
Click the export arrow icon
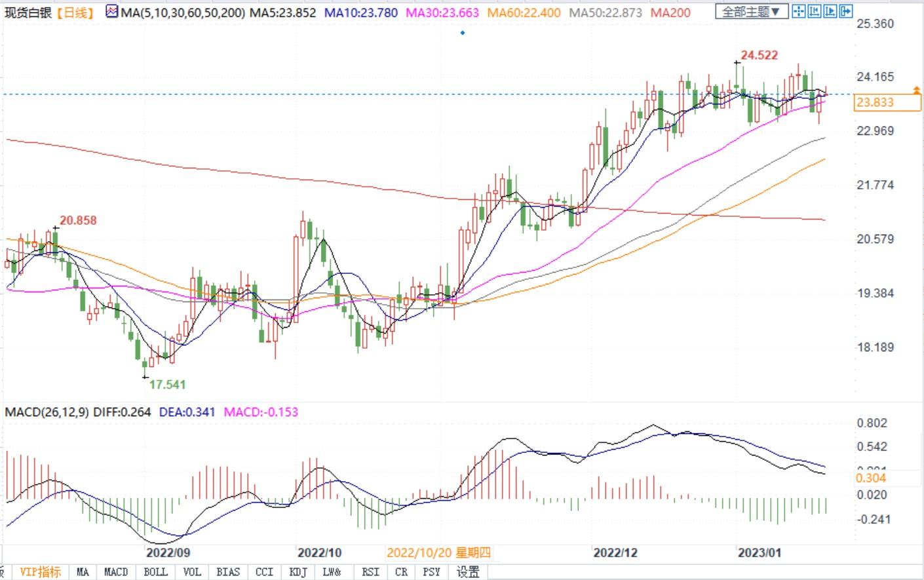[846, 11]
